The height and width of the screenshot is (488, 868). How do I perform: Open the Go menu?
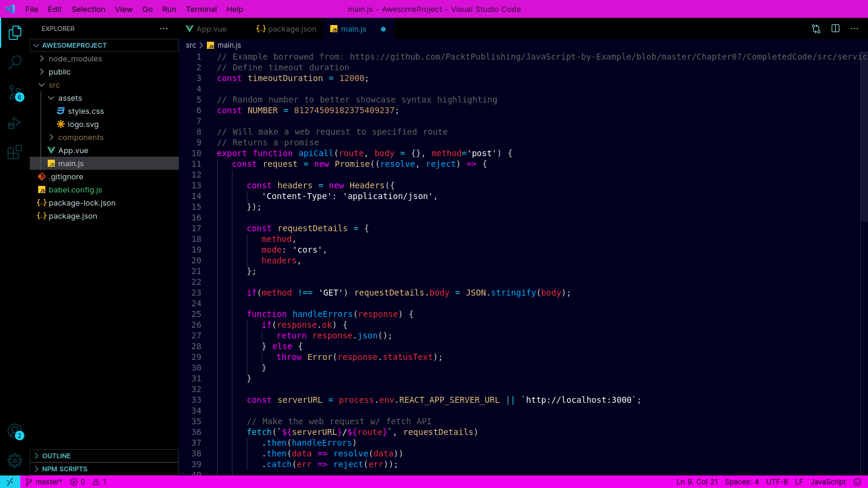(x=148, y=9)
